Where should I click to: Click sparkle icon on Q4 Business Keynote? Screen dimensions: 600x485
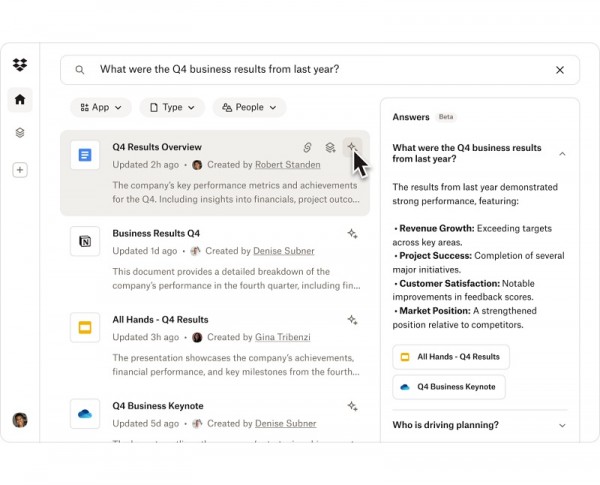tap(352, 406)
